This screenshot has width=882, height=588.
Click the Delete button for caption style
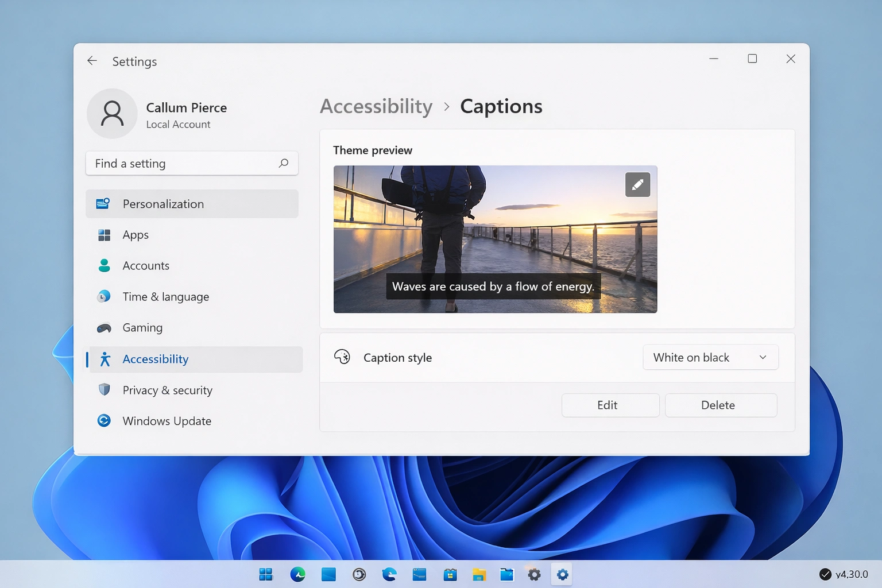720,405
